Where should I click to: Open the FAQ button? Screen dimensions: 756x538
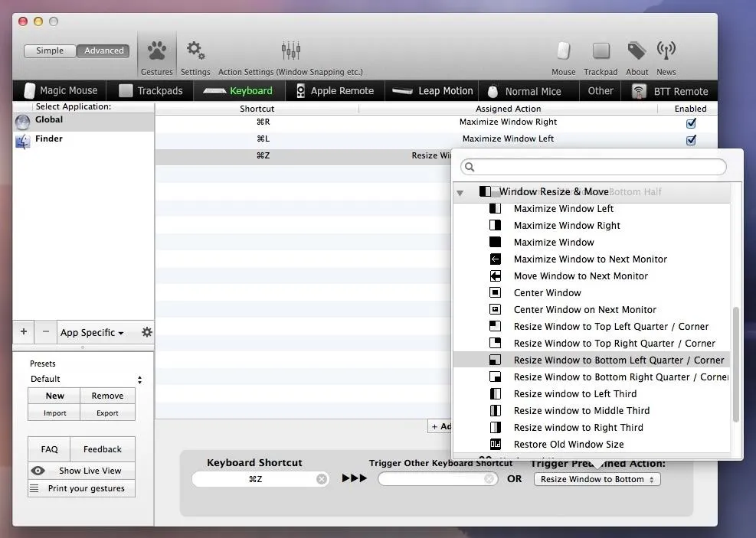tap(49, 449)
